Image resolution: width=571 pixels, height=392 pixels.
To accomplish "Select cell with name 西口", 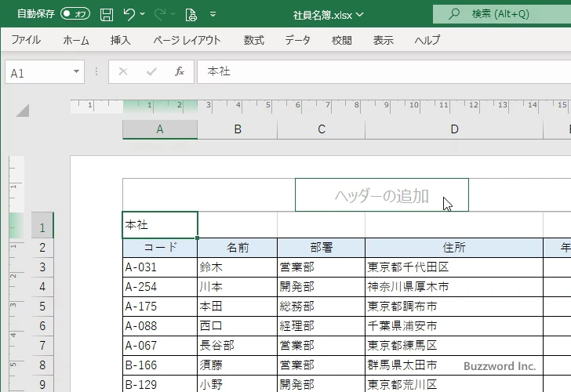I will click(238, 326).
